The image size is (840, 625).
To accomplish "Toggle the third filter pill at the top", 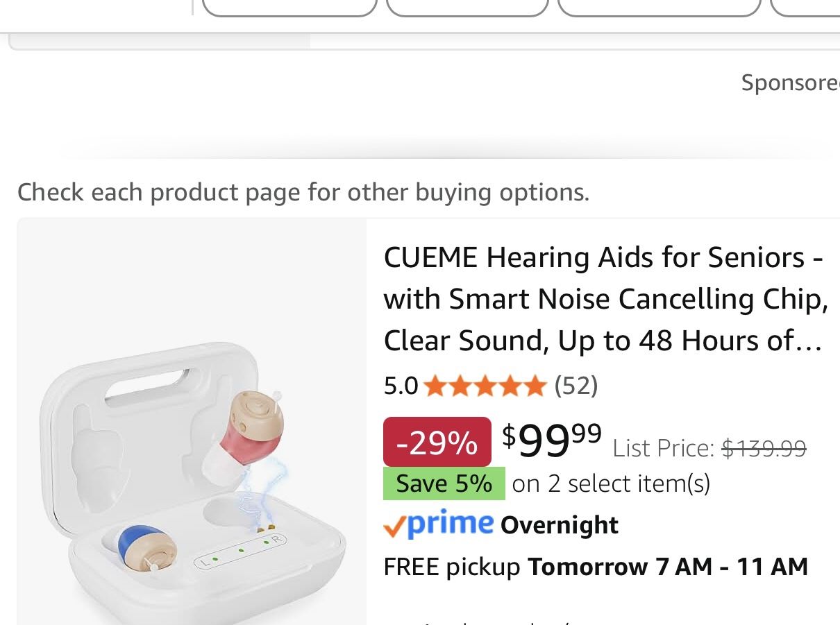I will pos(659,8).
